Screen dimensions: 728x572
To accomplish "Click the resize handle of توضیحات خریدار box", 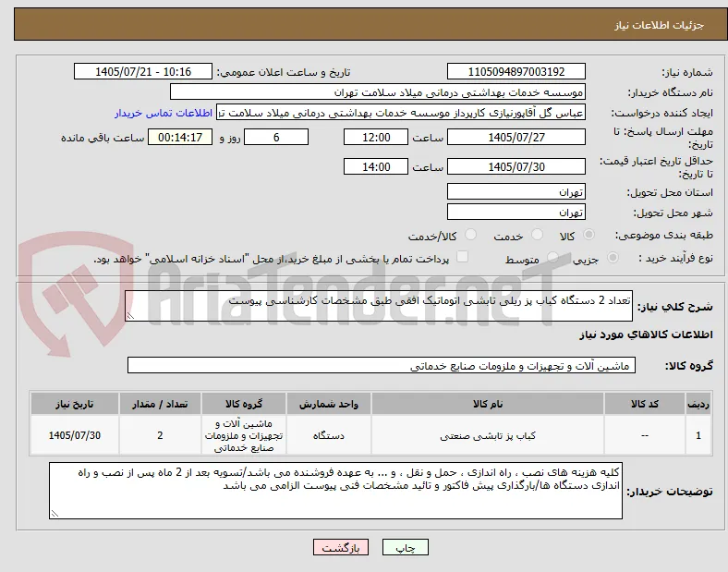I will (x=55, y=514).
